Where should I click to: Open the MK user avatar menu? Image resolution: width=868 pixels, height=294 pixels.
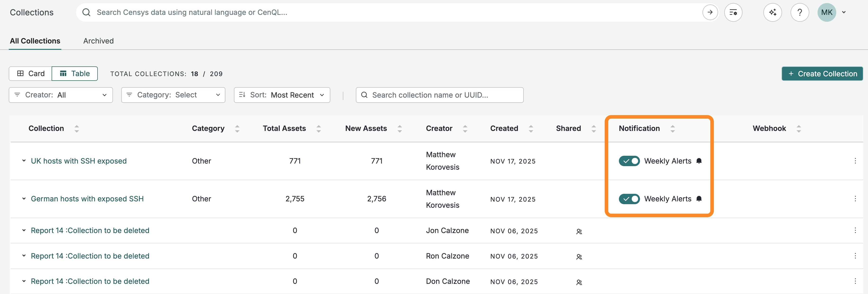(827, 13)
